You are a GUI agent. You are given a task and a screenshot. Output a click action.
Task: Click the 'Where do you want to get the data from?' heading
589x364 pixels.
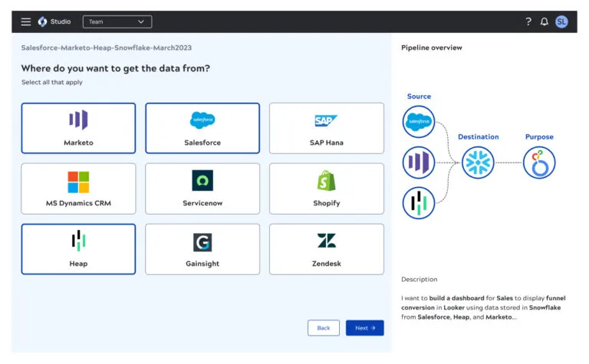click(x=115, y=68)
